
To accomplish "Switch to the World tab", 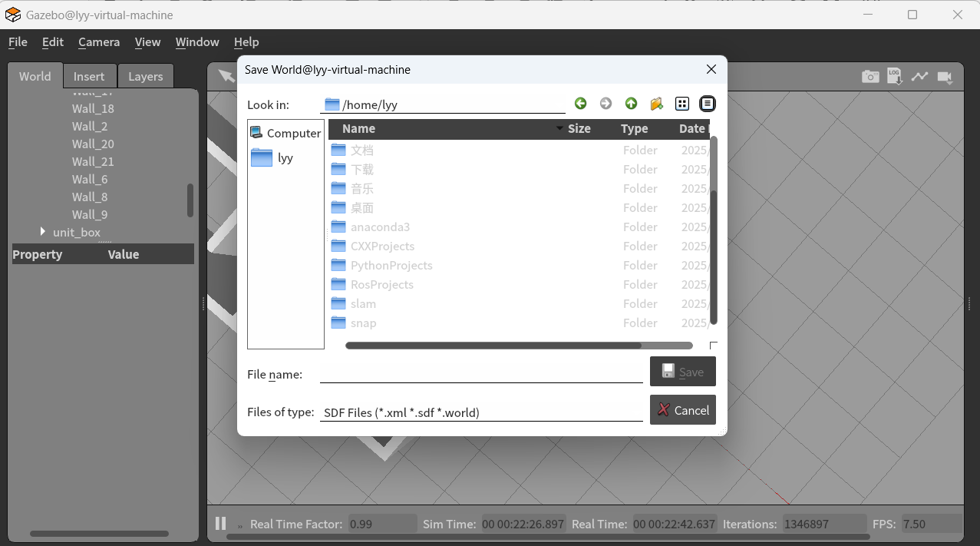I will [x=35, y=76].
